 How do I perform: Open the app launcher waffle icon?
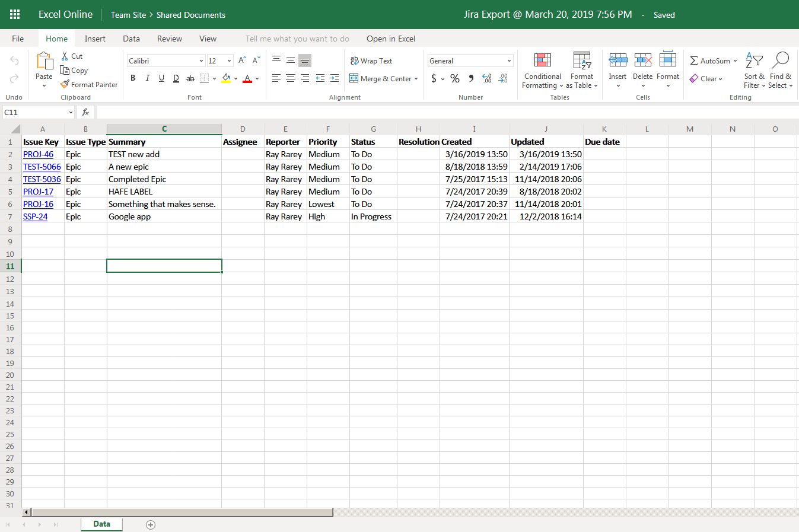click(15, 14)
